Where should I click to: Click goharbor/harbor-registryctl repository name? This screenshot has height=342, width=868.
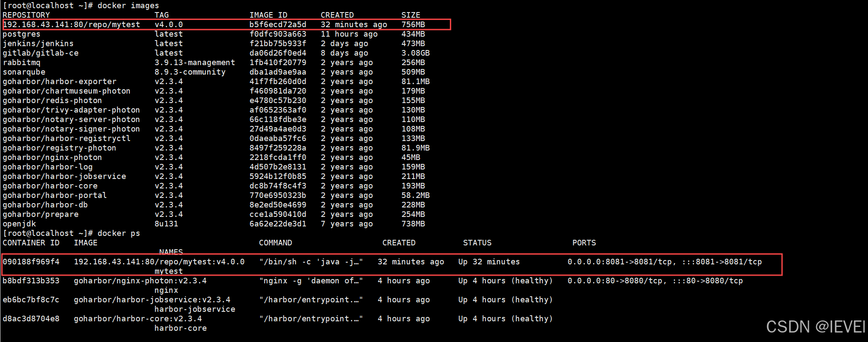click(66, 138)
